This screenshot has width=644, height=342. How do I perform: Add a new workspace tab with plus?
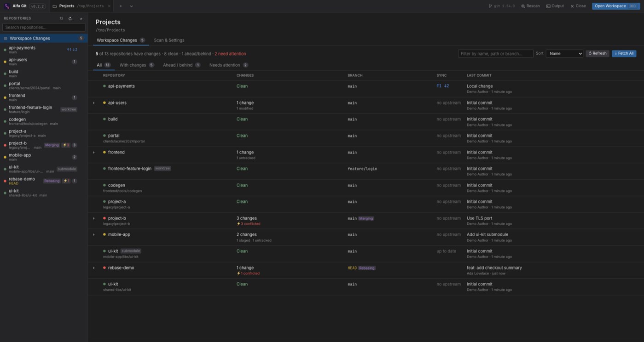click(121, 6)
